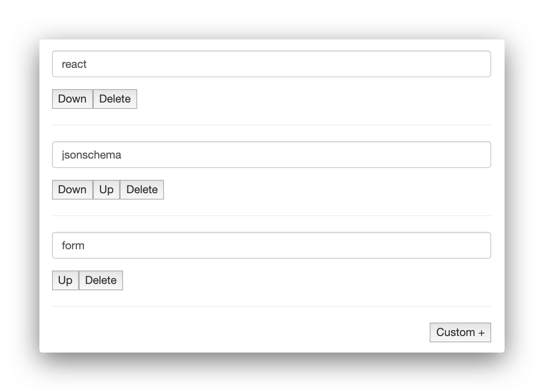
Task: Delete the form entry
Action: [101, 280]
